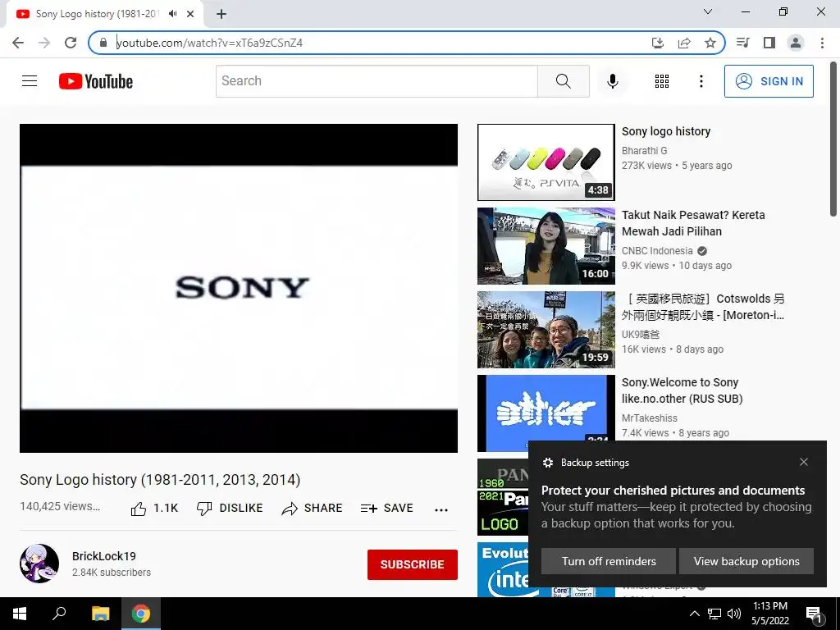Click the Chrome taskbar icon
Viewport: 840px width, 630px height.
tap(141, 614)
